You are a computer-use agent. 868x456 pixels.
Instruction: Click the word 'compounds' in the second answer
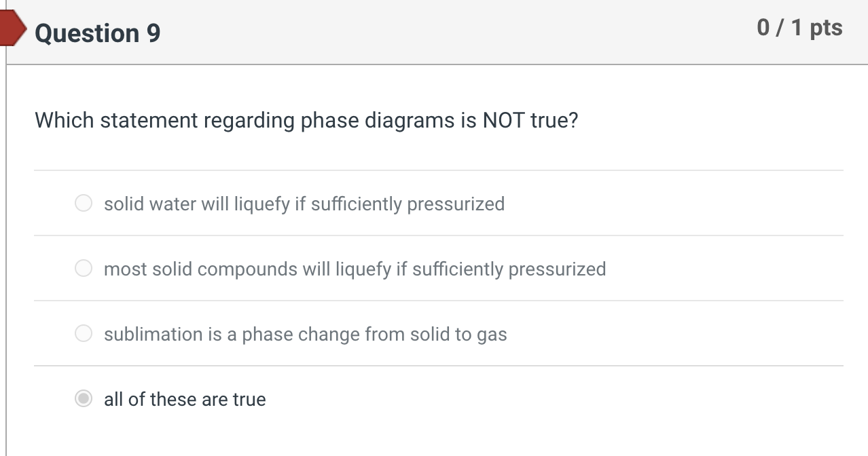247,269
